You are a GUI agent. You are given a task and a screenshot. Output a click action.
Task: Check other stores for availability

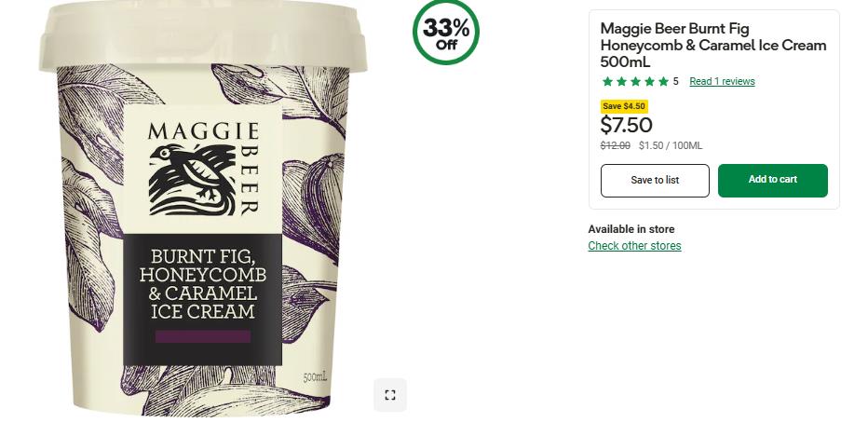[634, 245]
